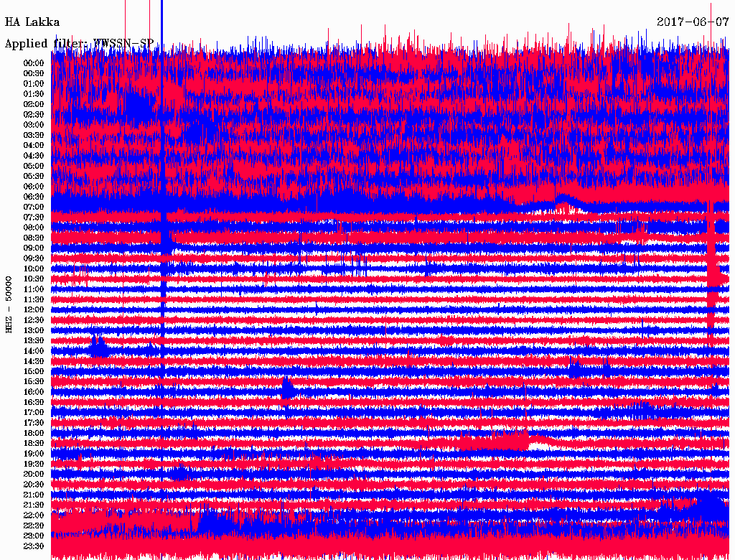The width and height of the screenshot is (735, 560).
Task: Select the 17:00 time label
Action: point(34,413)
